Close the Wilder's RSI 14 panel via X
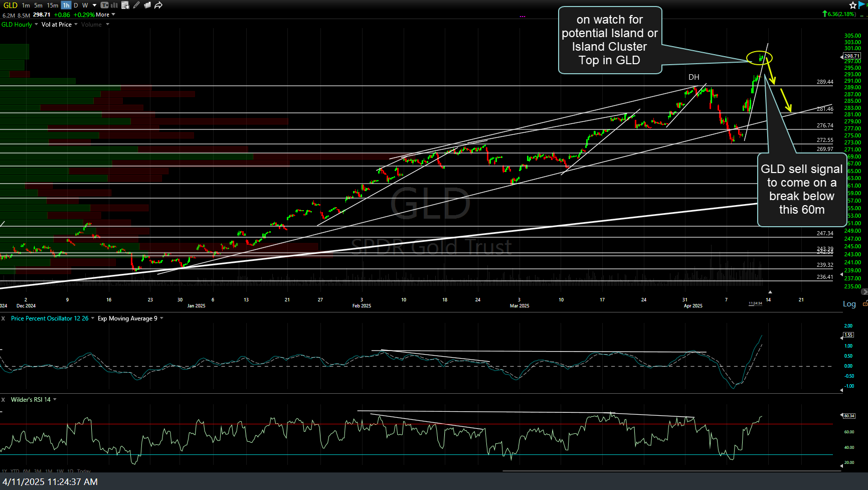Viewport: 868px width, 490px height. click(3, 399)
